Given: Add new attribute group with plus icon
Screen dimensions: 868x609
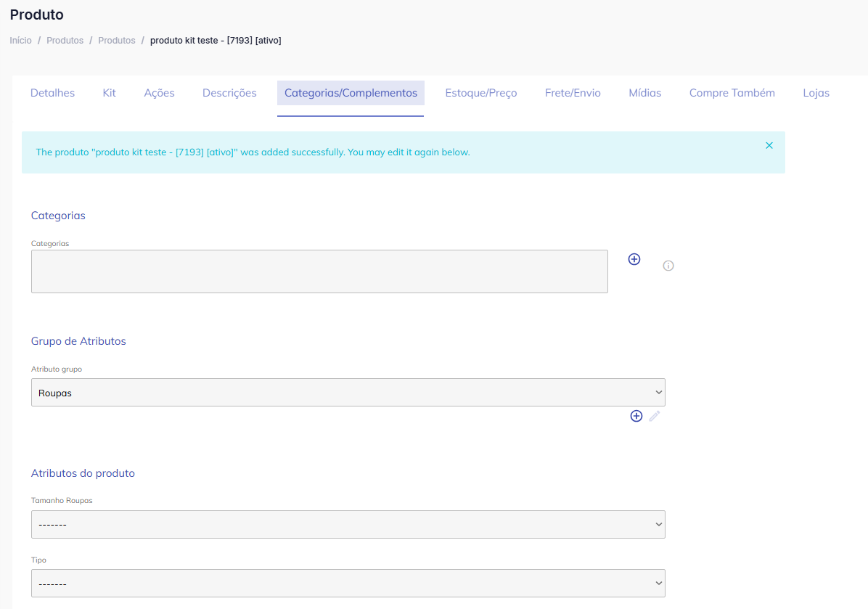Looking at the screenshot, I should click(636, 416).
